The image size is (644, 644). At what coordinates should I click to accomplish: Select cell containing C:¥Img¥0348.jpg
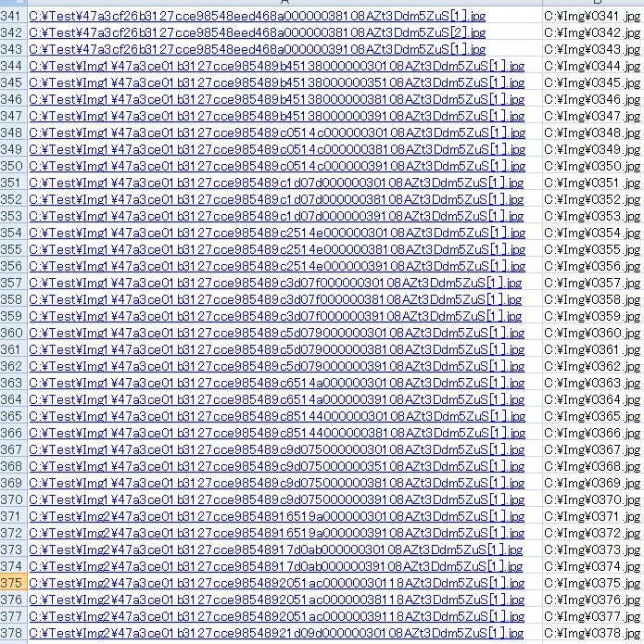tap(593, 133)
